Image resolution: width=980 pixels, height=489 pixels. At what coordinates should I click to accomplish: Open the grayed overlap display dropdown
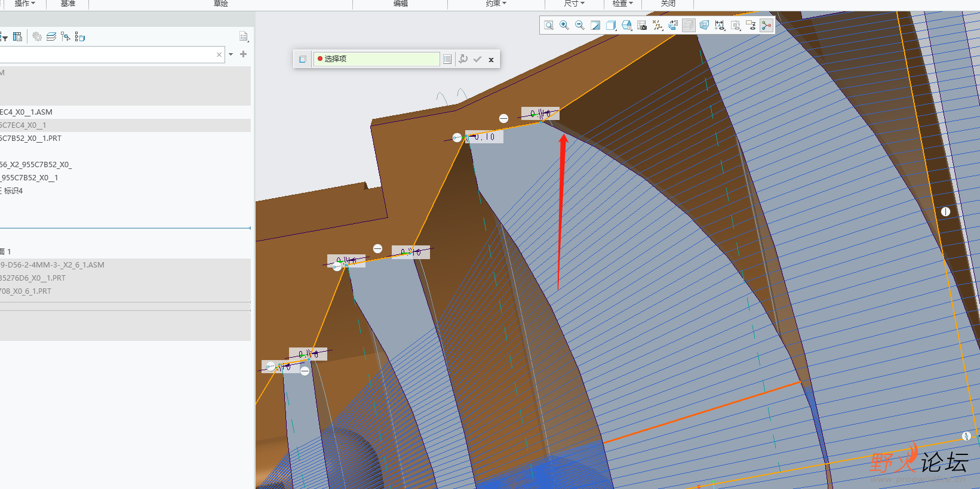[x=735, y=25]
